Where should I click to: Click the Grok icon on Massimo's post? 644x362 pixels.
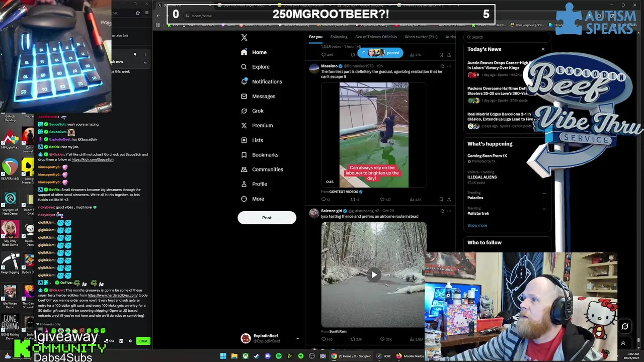point(442,66)
